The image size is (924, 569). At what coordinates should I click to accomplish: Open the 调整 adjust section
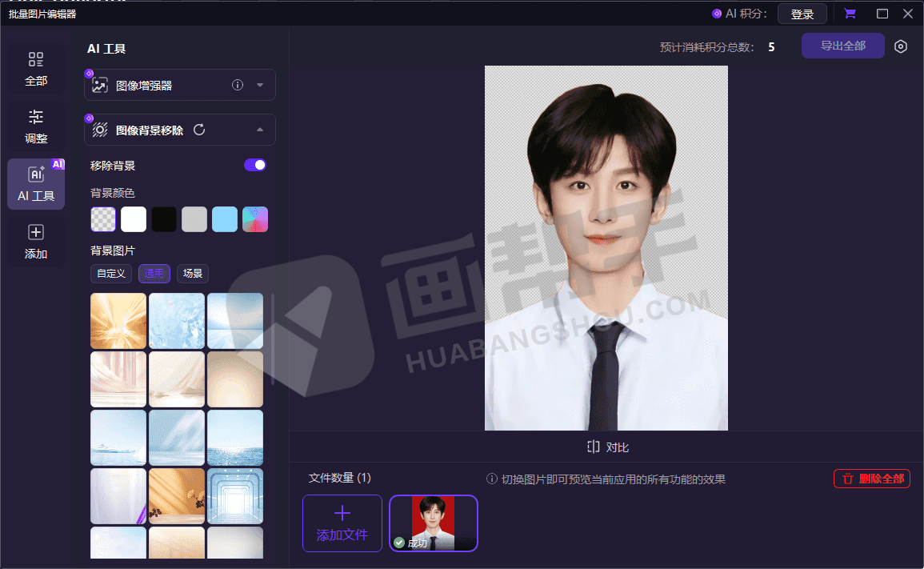[x=36, y=126]
